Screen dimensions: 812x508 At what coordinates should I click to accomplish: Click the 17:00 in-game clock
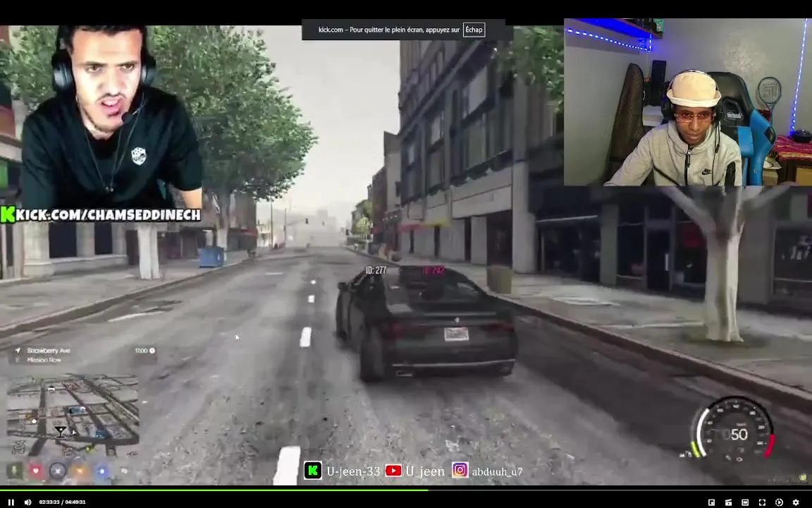[x=141, y=351]
